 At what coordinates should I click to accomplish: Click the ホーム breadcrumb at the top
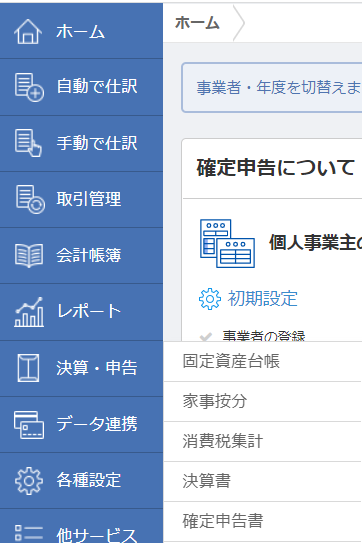197,23
